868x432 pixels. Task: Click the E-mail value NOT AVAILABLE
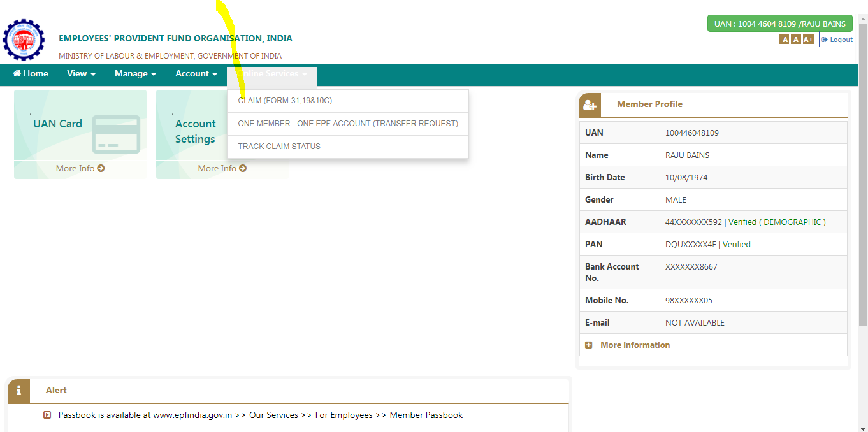(x=695, y=323)
